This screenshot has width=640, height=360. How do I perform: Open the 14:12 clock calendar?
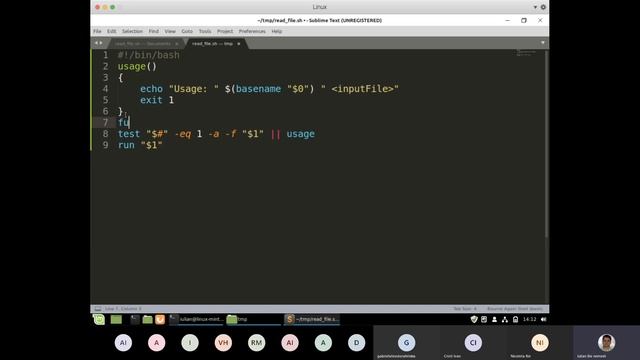pyautogui.click(x=530, y=319)
